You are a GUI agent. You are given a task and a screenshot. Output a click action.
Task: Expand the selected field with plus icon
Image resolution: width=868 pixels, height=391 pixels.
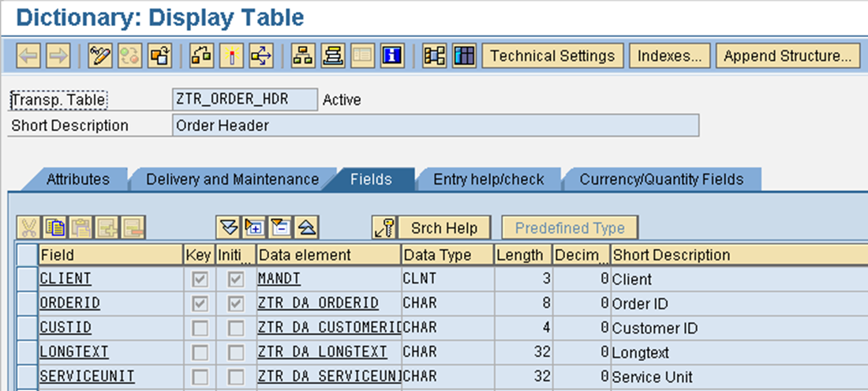click(254, 228)
